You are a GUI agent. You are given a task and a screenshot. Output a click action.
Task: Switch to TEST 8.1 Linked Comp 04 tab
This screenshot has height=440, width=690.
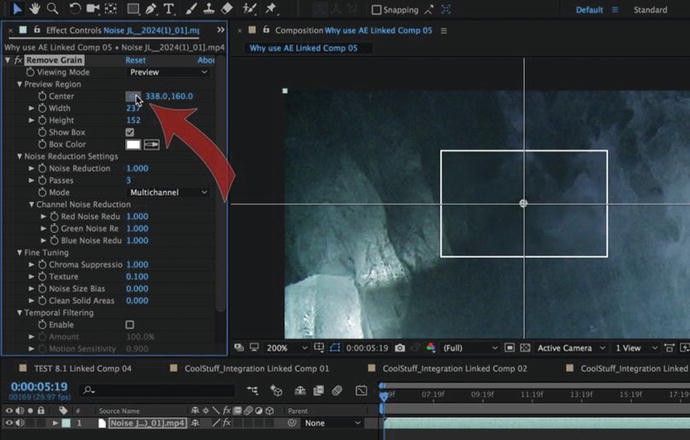coord(83,369)
